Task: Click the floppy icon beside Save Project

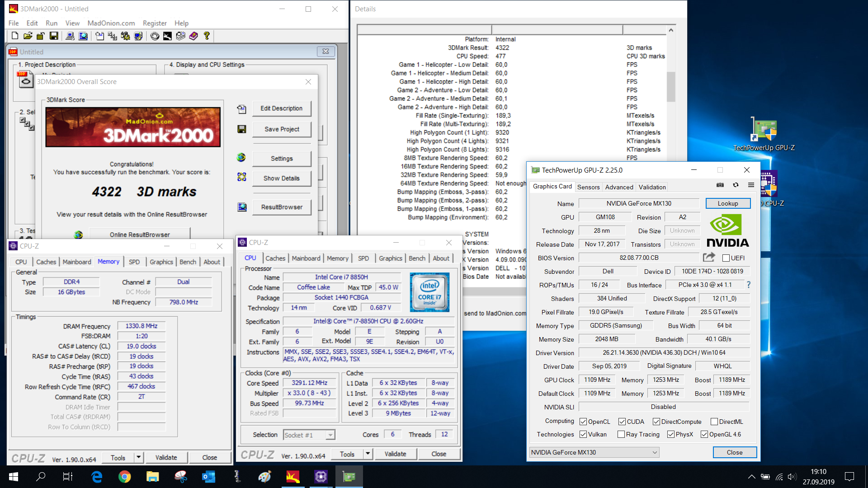Action: [x=242, y=129]
